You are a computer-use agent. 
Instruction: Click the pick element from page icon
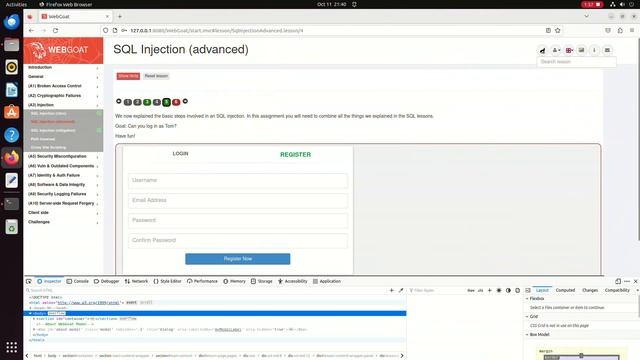pyautogui.click(x=29, y=281)
